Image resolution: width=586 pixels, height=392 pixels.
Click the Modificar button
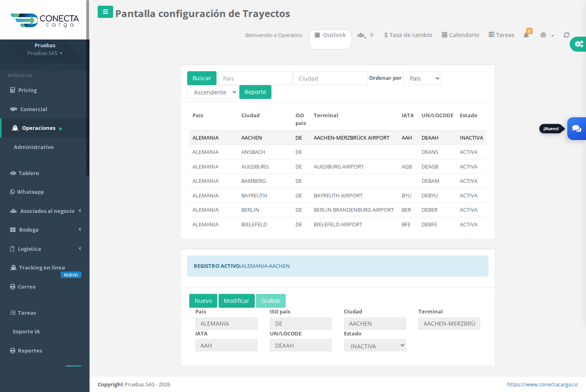(x=236, y=301)
